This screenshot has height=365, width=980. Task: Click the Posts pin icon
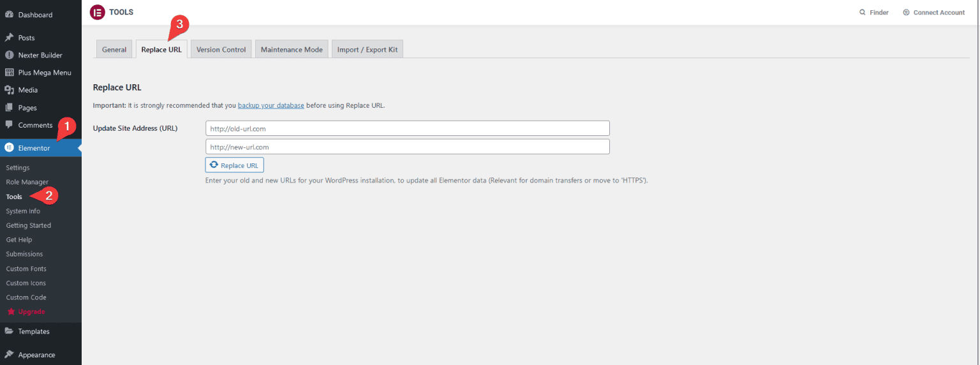[x=10, y=38]
